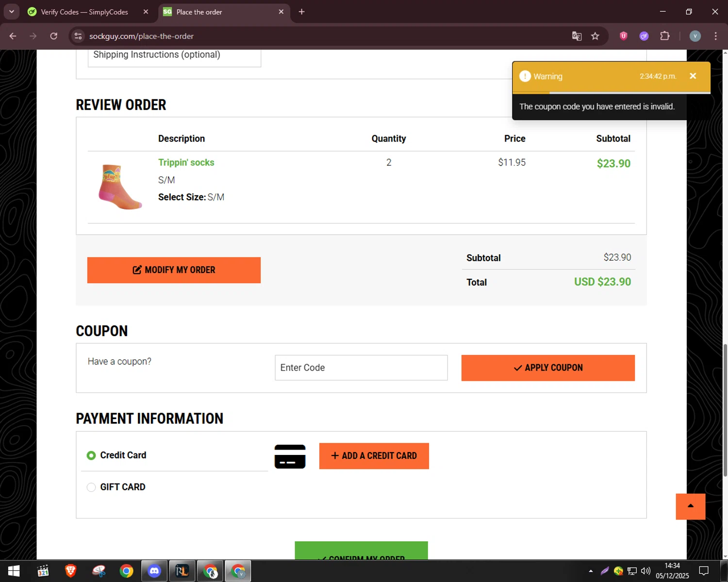Select the Gift Card payment option

[91, 487]
